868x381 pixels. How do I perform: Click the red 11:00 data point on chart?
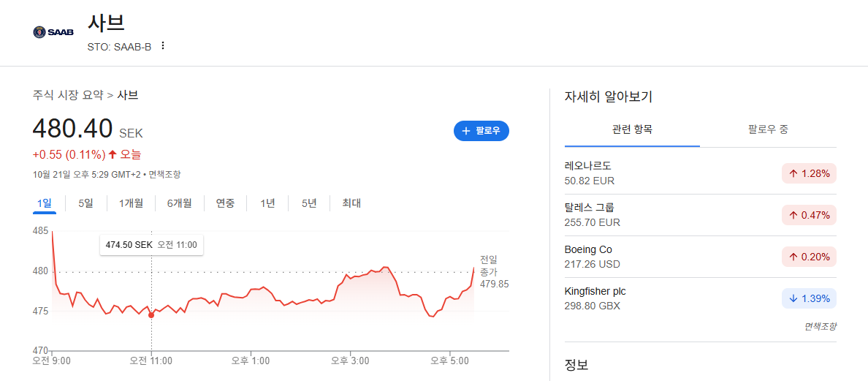(x=152, y=315)
